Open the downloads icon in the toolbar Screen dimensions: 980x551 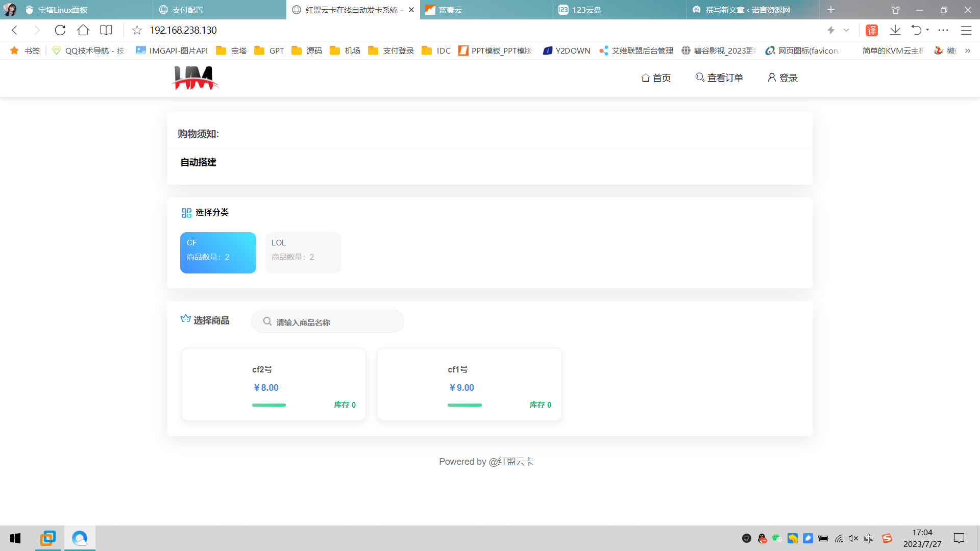point(895,30)
